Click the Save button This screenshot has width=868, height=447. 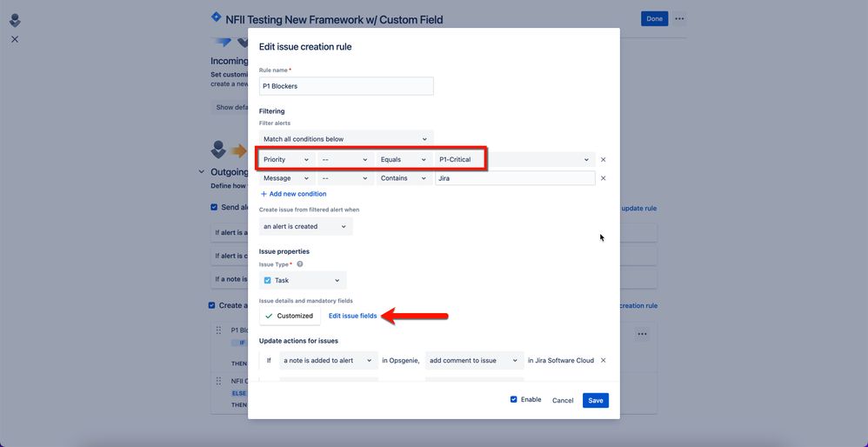pos(595,401)
